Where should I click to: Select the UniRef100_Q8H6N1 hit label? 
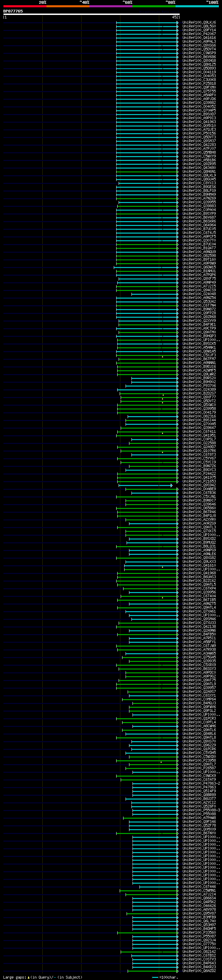pyautogui.click(x=199, y=172)
